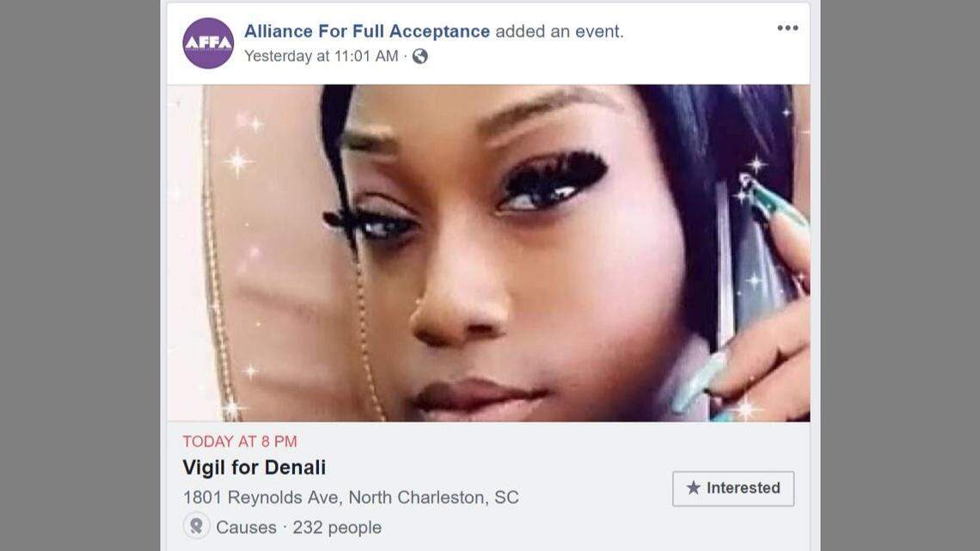Screen dimensions: 980x551
Task: Click the Causes category label
Action: 246,527
